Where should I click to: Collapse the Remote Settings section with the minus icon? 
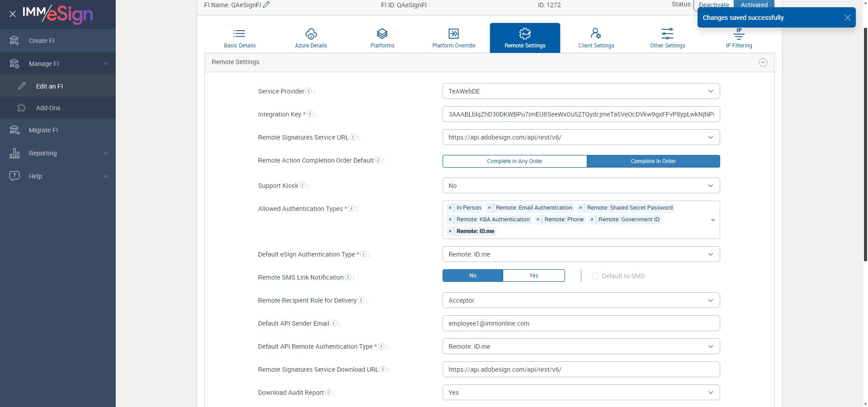tap(763, 62)
